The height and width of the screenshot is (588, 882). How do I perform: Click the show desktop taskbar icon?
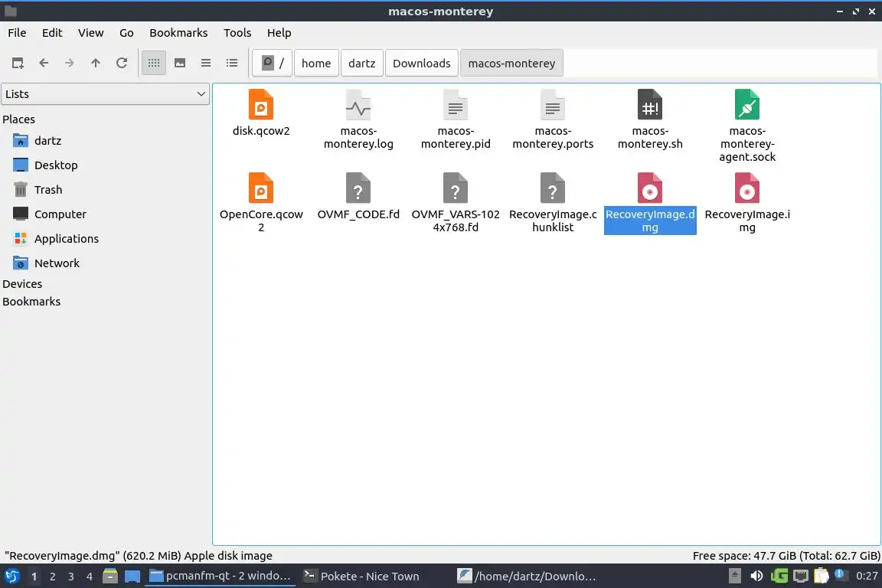[x=132, y=577]
